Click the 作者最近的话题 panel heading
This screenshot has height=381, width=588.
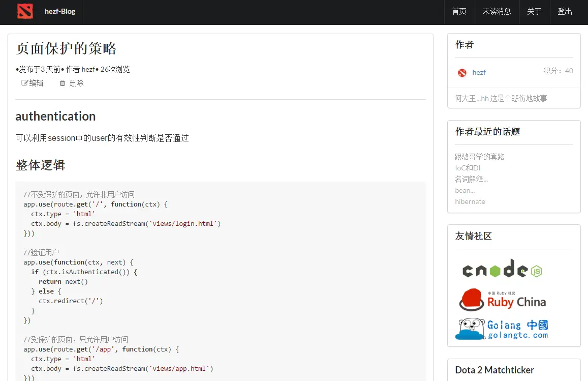point(487,132)
